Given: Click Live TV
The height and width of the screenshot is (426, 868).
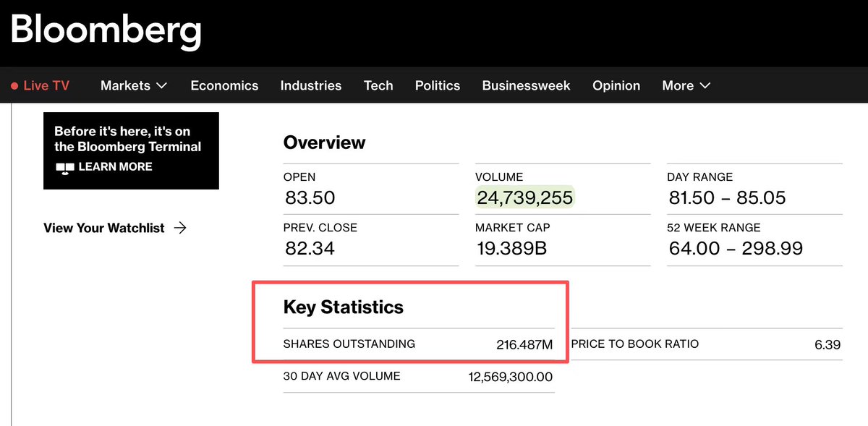Looking at the screenshot, I should pyautogui.click(x=48, y=85).
